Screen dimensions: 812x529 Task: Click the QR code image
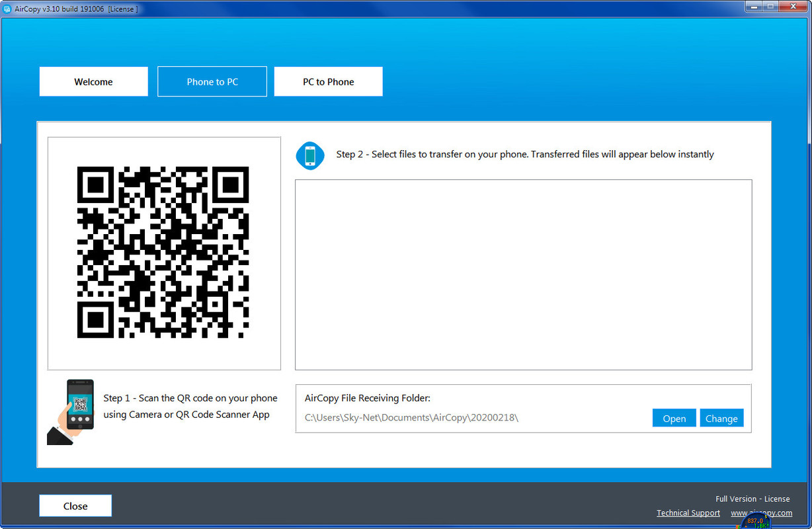tap(163, 253)
